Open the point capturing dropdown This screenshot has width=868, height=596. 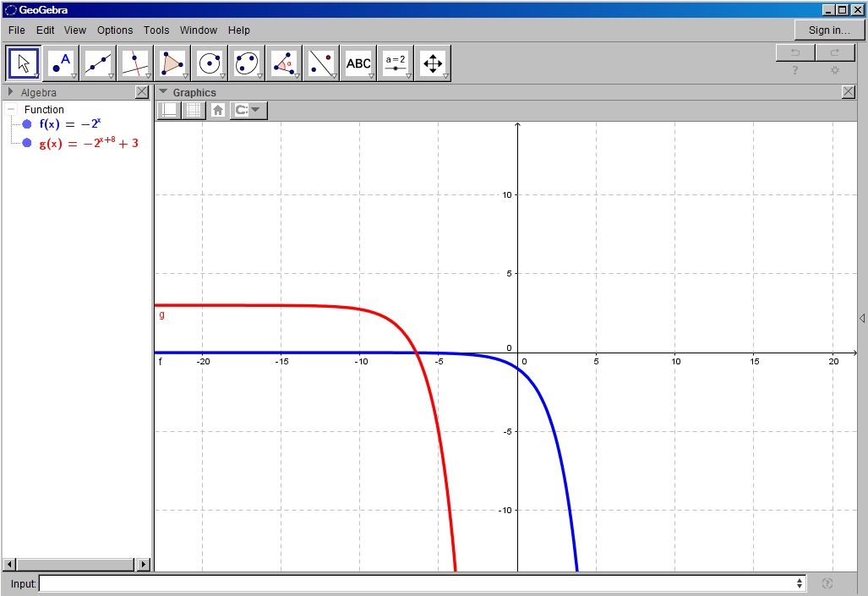click(248, 110)
